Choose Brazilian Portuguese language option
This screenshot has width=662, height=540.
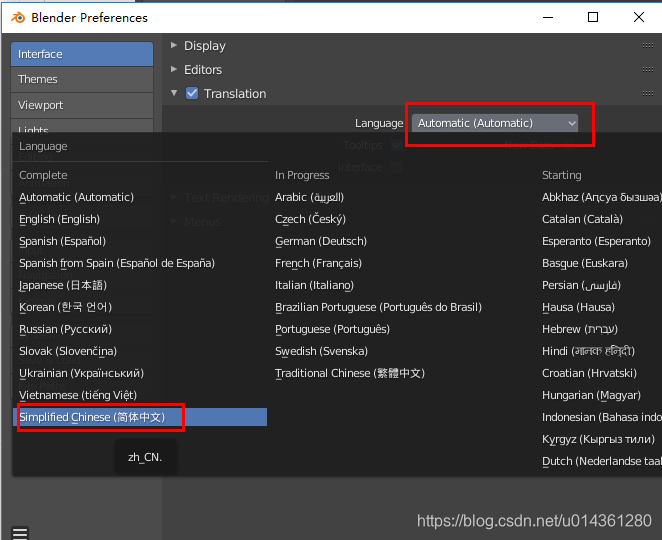pos(378,307)
